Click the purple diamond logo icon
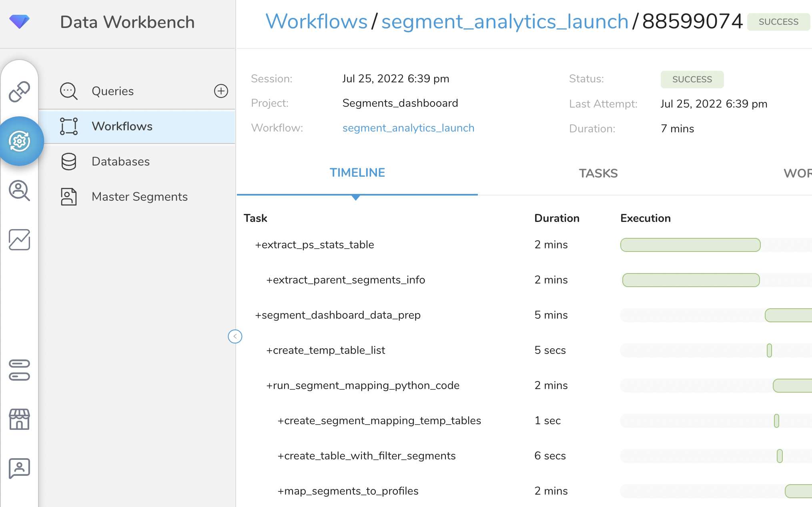The image size is (812, 507). pos(19,22)
